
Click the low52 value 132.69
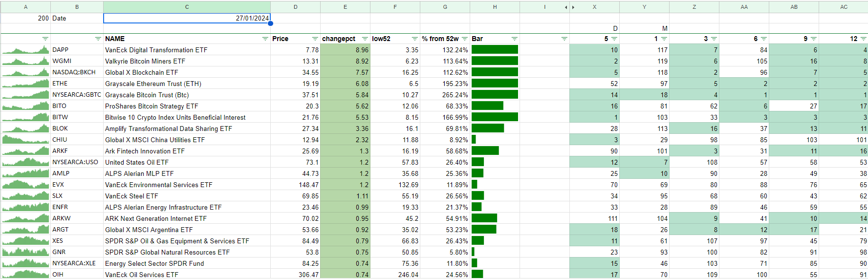395,185
